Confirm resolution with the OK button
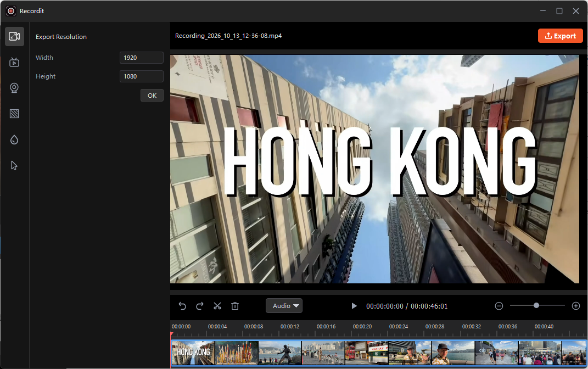588x369 pixels. 152,96
